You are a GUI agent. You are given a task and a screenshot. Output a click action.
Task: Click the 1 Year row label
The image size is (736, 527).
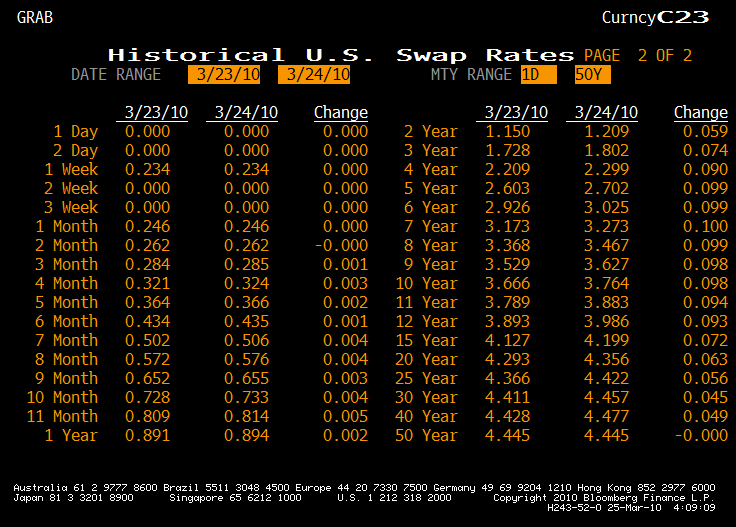(x=71, y=435)
